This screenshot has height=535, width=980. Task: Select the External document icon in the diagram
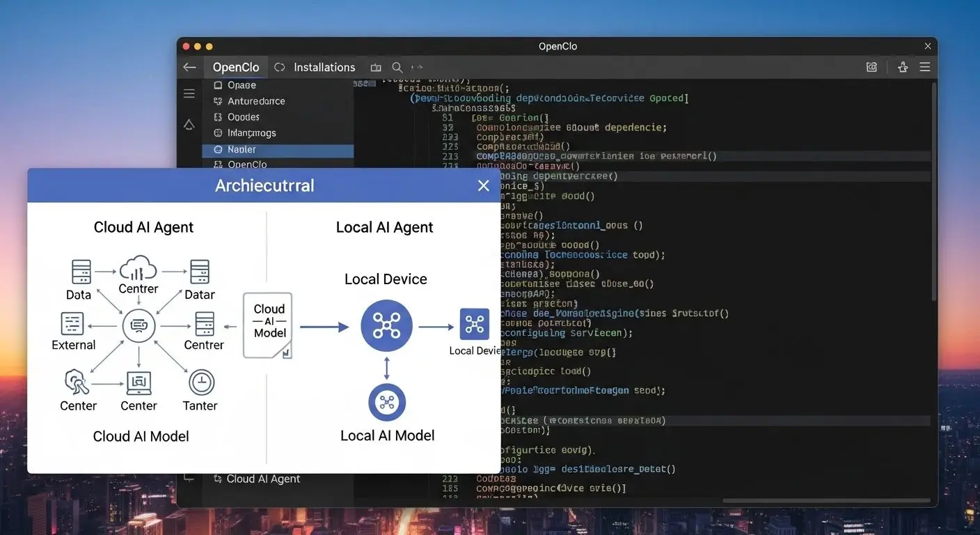(72, 324)
